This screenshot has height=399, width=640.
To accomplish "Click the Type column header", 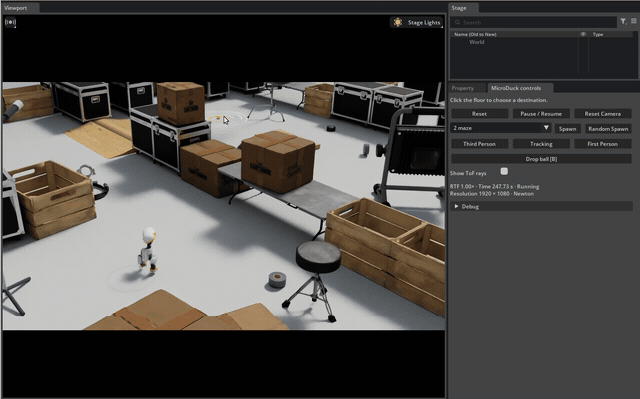I will [598, 34].
